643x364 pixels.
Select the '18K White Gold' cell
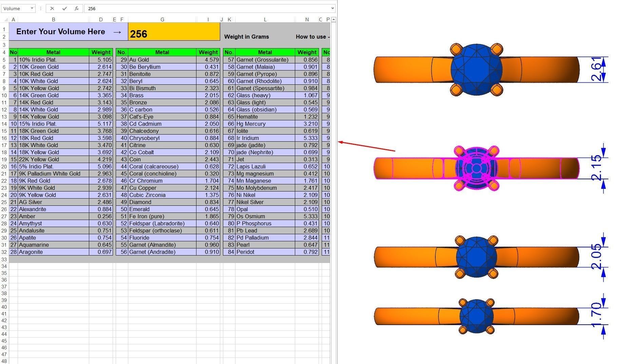[53, 145]
